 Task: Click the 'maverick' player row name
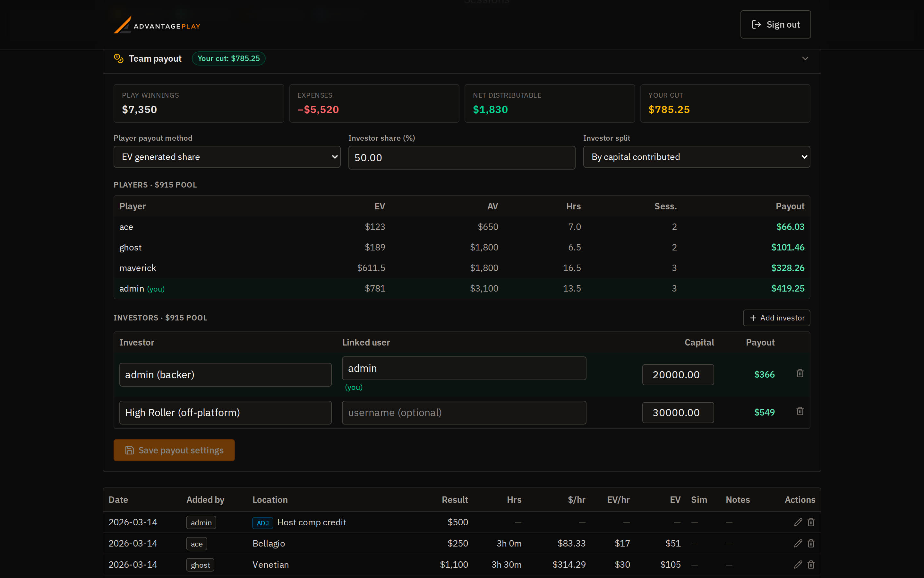(x=137, y=268)
